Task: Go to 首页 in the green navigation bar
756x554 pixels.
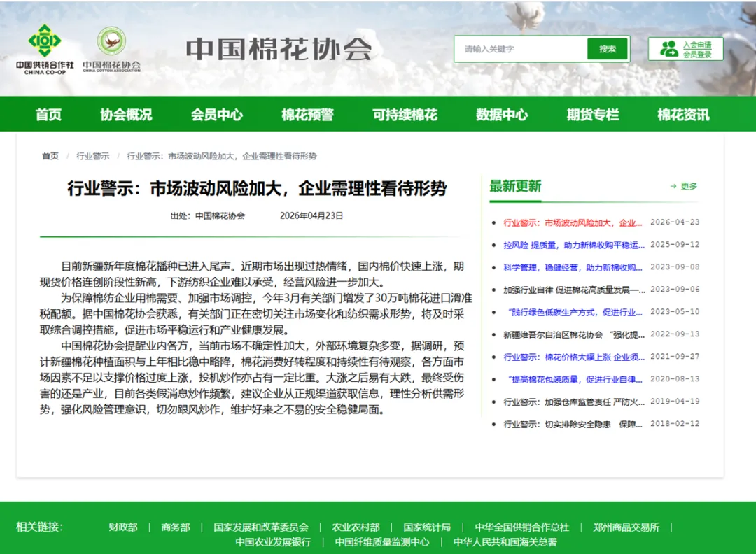Action: click(x=49, y=115)
